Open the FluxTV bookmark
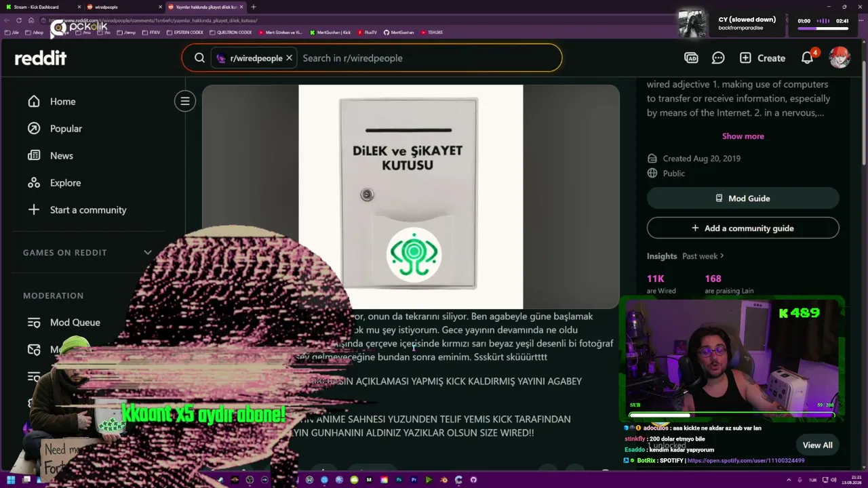Image resolution: width=868 pixels, height=488 pixels. 367,33
